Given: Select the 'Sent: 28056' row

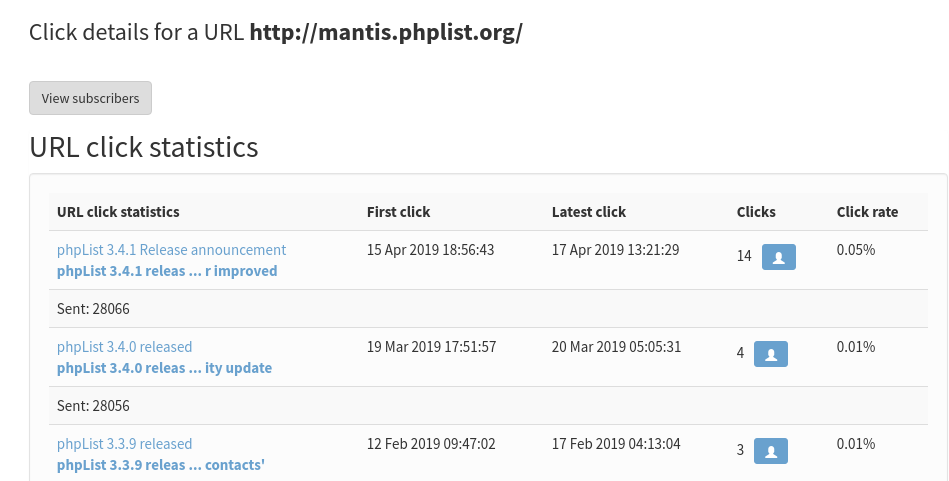Looking at the screenshot, I should pos(93,406).
